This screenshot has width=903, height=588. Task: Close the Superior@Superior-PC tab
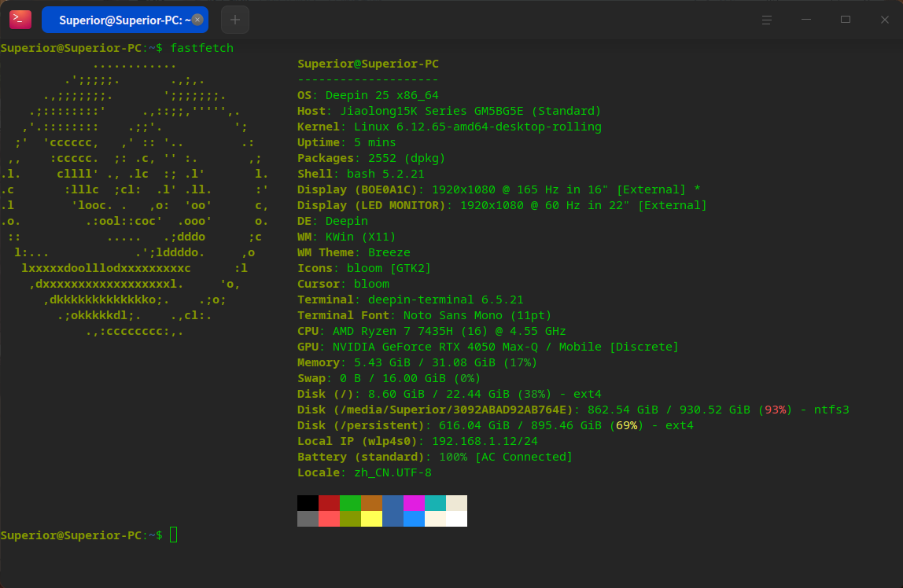coord(197,20)
